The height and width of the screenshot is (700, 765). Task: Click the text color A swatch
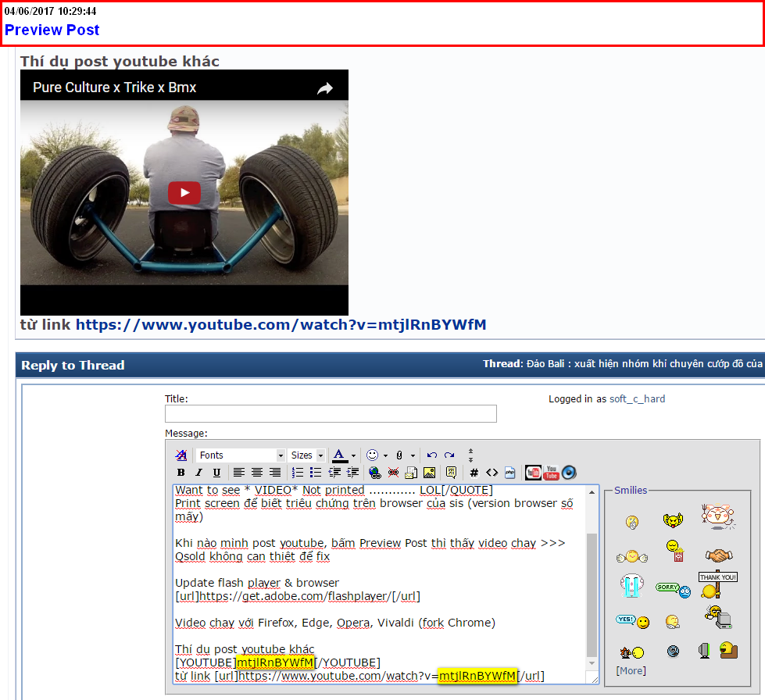[339, 455]
